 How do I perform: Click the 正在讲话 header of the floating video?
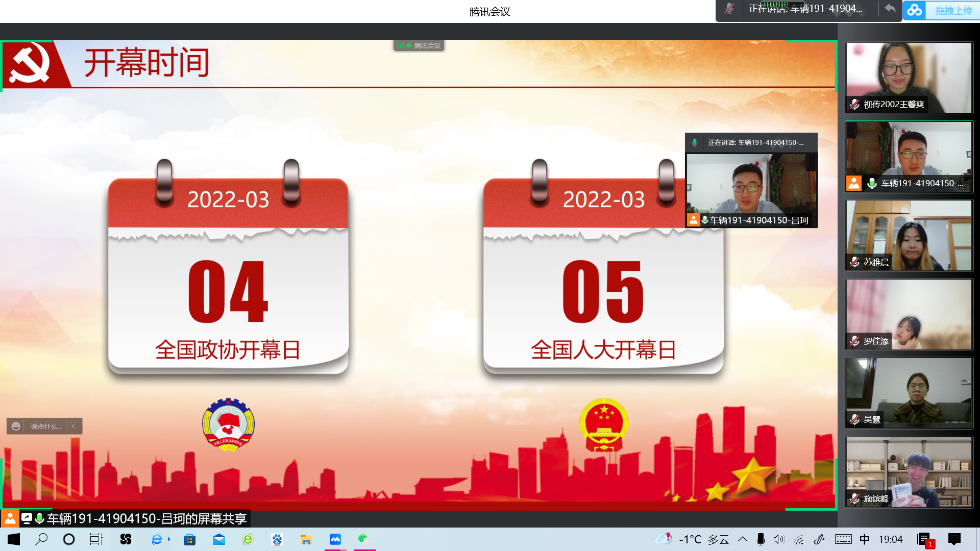(751, 142)
